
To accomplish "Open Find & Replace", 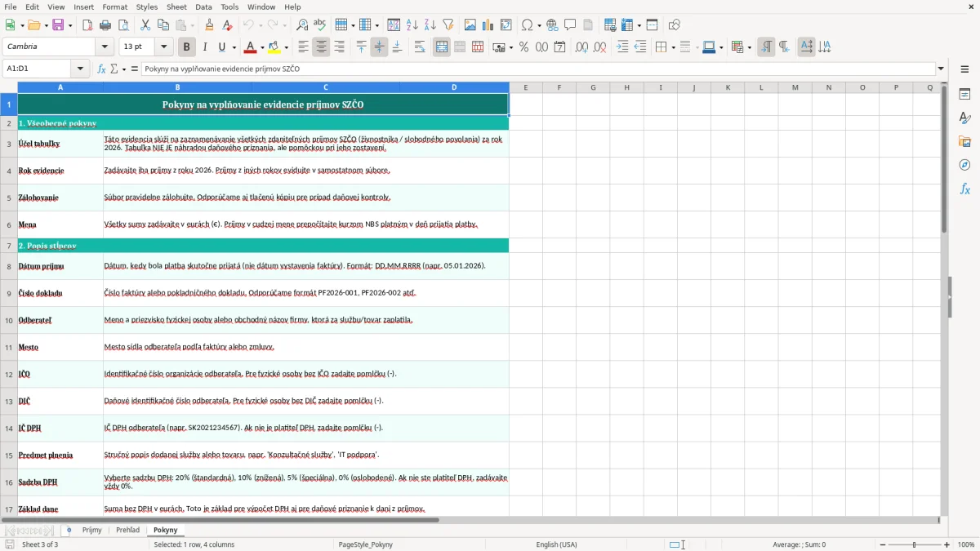I will (x=302, y=25).
